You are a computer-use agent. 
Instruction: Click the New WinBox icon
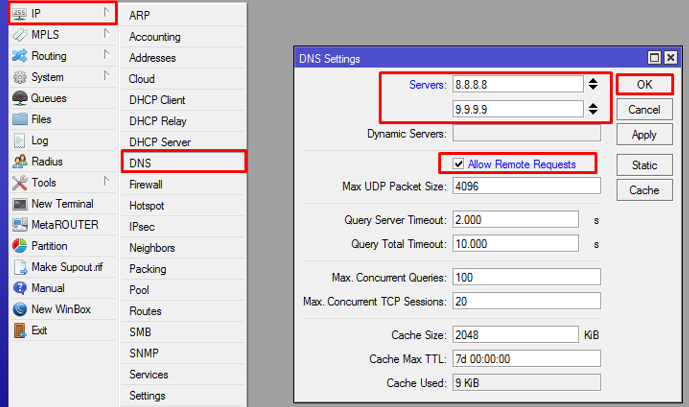[x=20, y=309]
